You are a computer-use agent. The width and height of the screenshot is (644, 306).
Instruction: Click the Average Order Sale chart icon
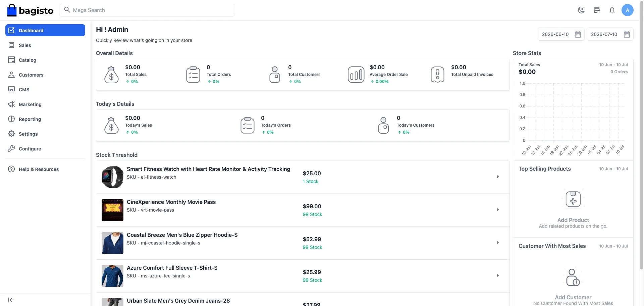click(x=356, y=75)
